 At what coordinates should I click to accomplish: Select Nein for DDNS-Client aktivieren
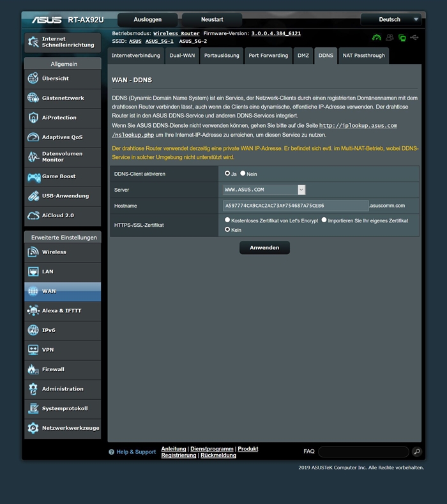pyautogui.click(x=243, y=173)
